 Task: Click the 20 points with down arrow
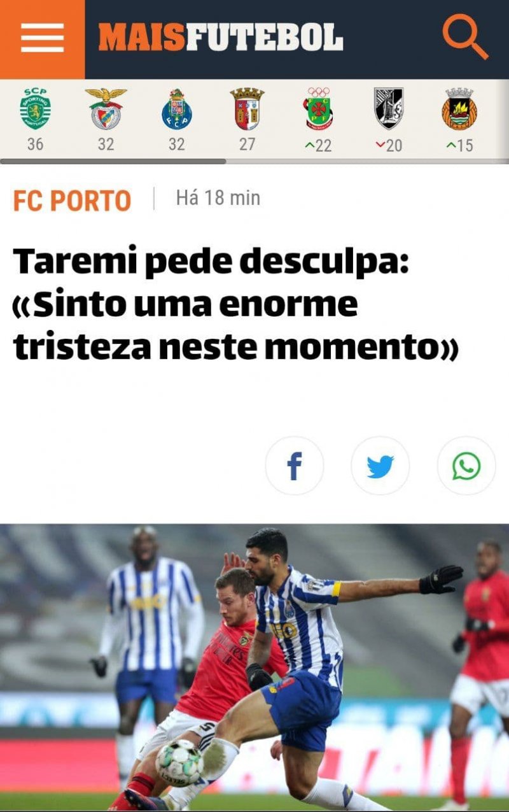click(x=389, y=146)
